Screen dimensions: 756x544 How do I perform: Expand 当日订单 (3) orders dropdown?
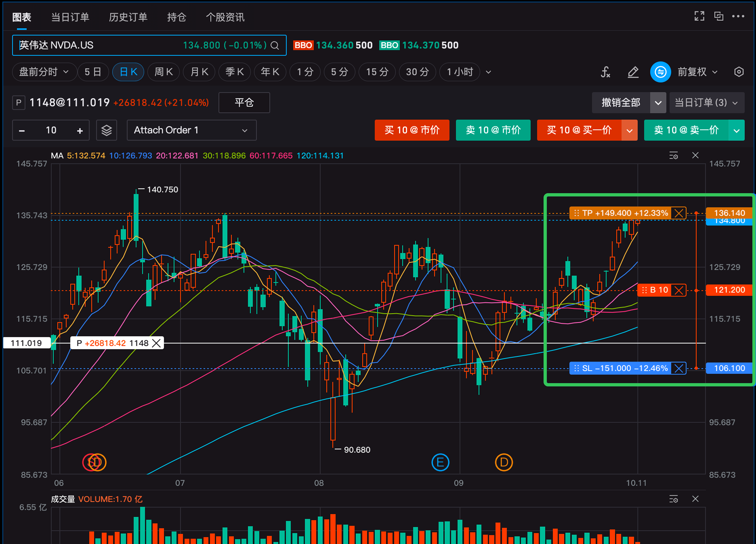pos(706,103)
